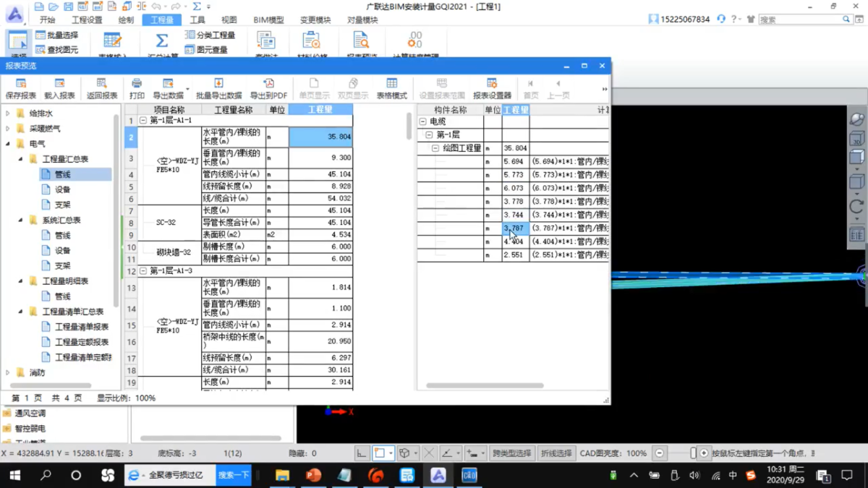Collapse the 系统汇总表 tree node
Screen dimensions: 868x488
[x=20, y=220]
